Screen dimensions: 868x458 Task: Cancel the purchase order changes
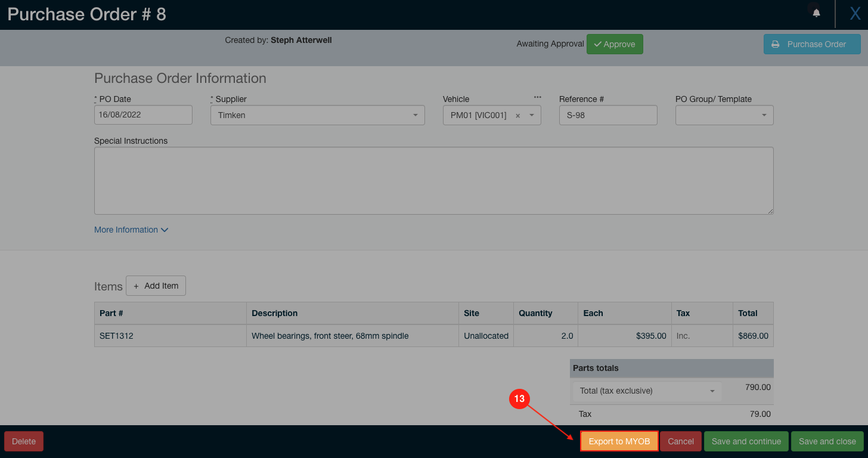click(681, 441)
